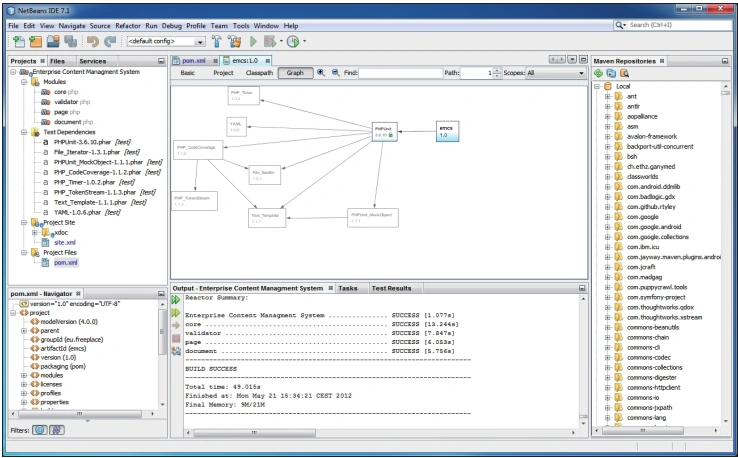Screen dimensions: 738x458
Task: Open the Refactor menu
Action: 128,26
